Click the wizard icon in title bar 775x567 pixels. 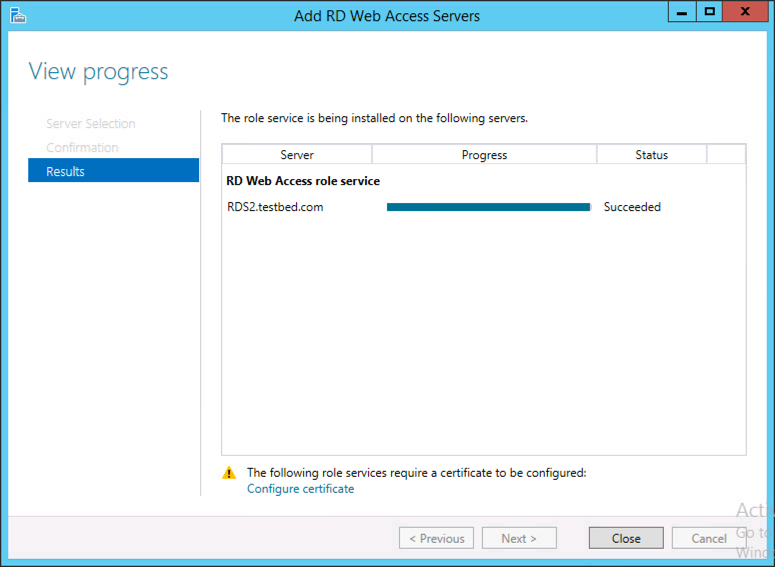(x=18, y=15)
